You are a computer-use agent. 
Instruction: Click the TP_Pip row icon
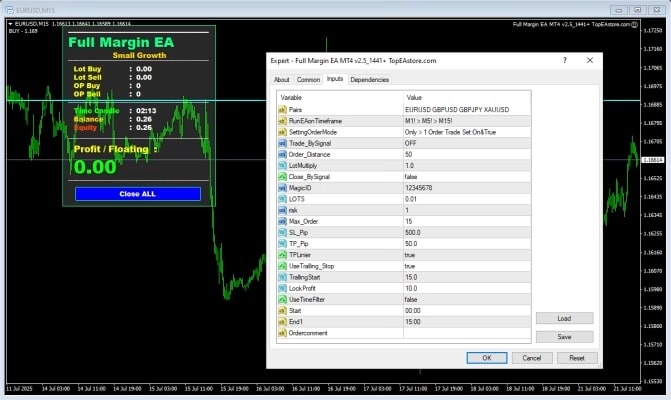point(282,243)
